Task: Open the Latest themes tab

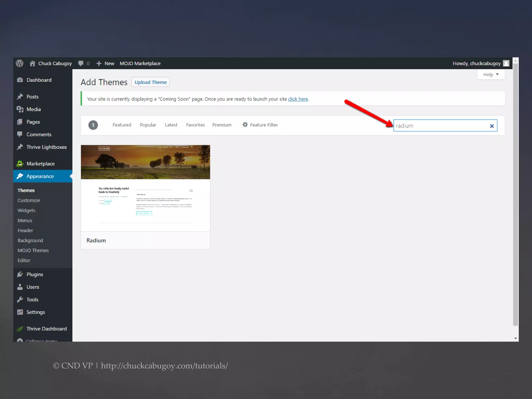Action: pyautogui.click(x=171, y=125)
